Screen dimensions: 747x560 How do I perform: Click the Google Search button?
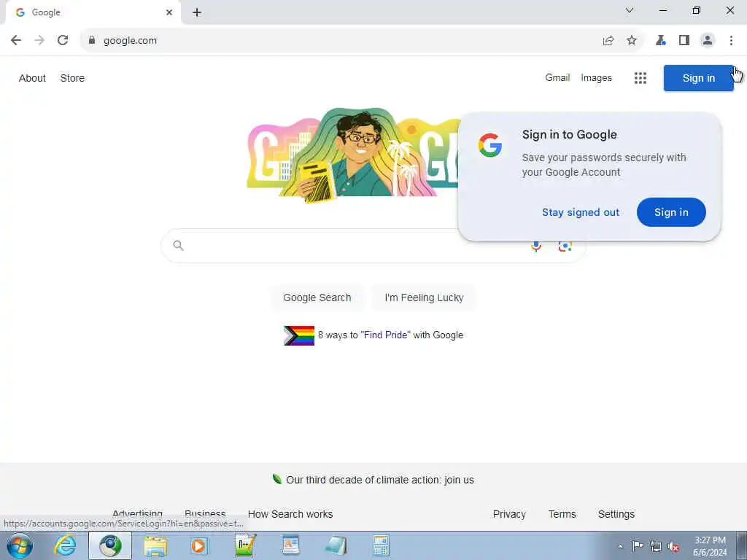click(x=317, y=297)
